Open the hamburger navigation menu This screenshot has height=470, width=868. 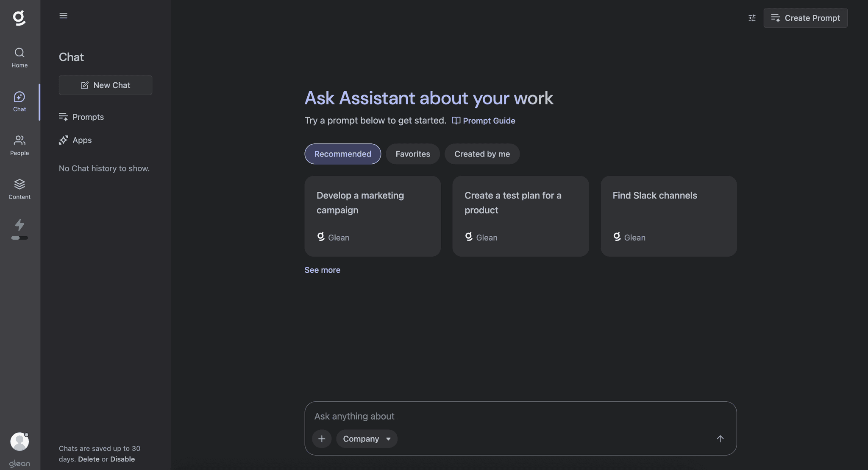[64, 15]
